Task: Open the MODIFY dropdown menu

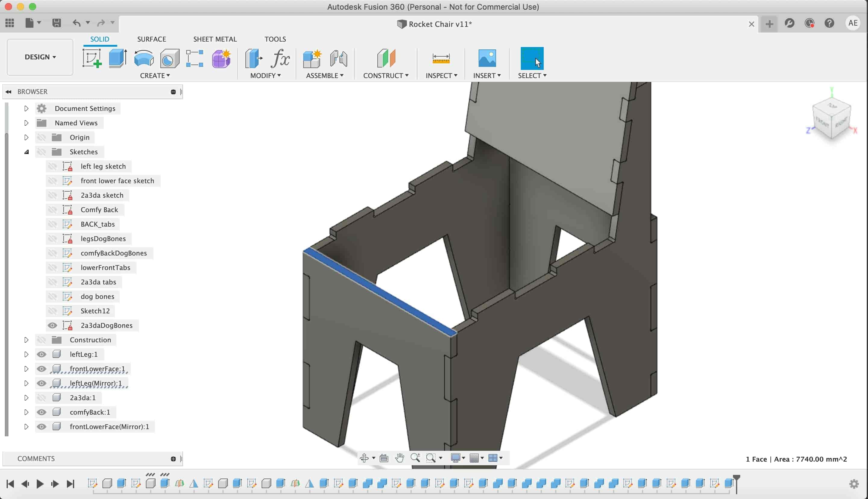Action: [x=266, y=75]
